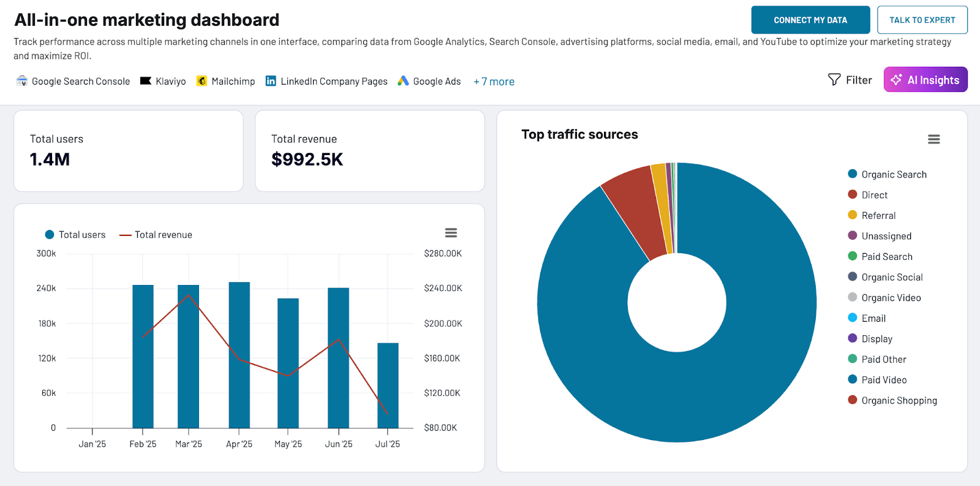This screenshot has width=980, height=486.
Task: Hide Organic Search in pie legend
Action: [893, 175]
